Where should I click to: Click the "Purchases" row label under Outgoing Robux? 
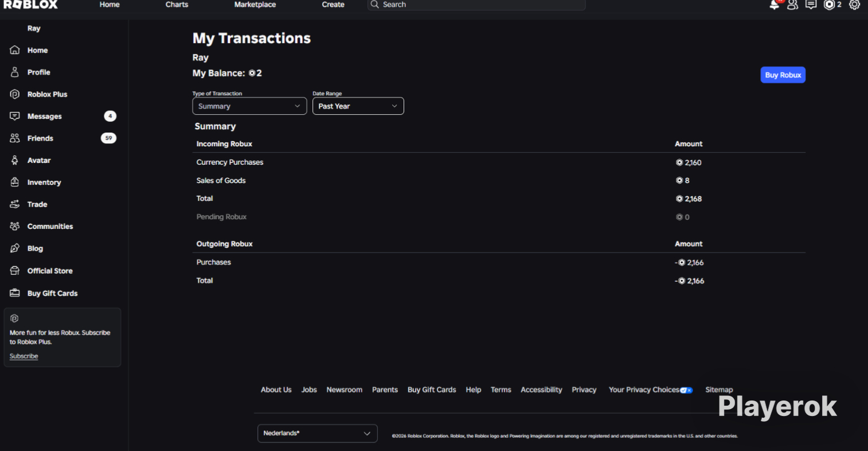click(x=214, y=262)
